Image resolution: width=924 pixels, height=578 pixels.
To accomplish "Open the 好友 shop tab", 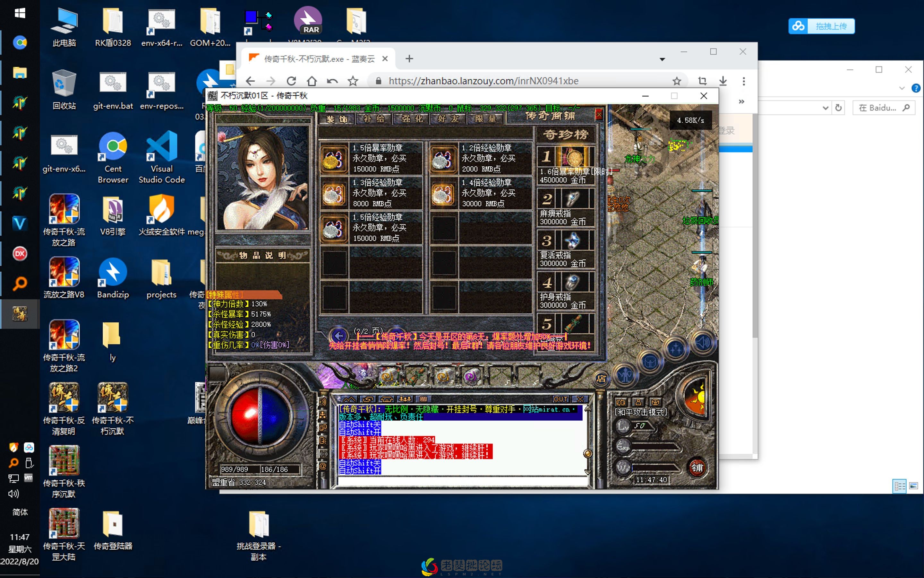I will pos(449,119).
